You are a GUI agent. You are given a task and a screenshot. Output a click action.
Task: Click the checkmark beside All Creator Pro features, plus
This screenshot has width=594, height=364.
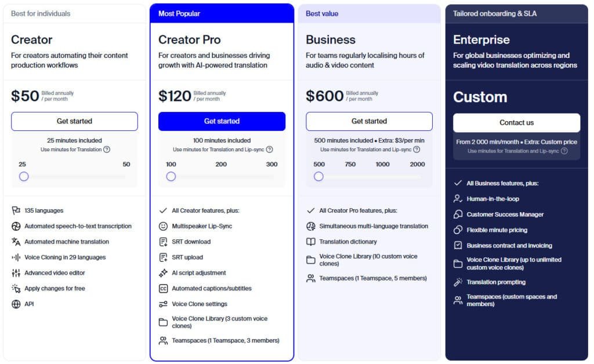coord(310,211)
